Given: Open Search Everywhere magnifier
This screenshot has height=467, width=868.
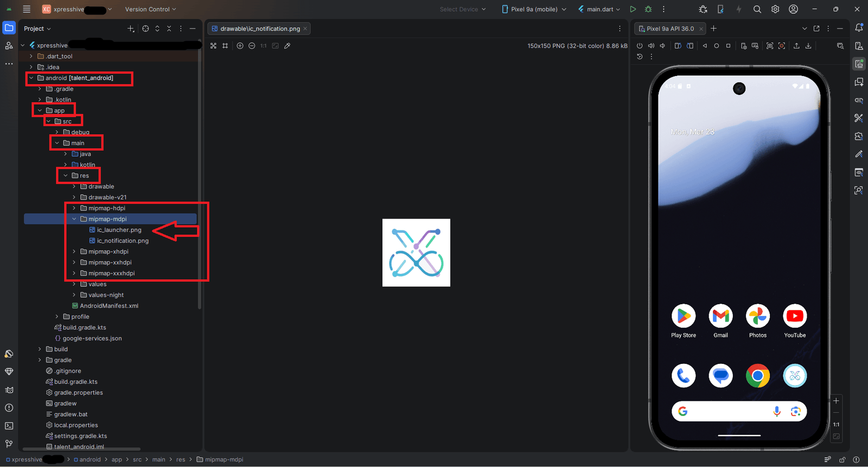Looking at the screenshot, I should (x=757, y=9).
